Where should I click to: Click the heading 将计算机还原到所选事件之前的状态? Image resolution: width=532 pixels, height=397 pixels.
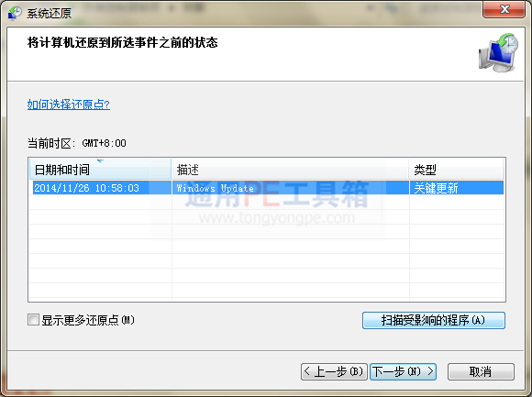(123, 43)
